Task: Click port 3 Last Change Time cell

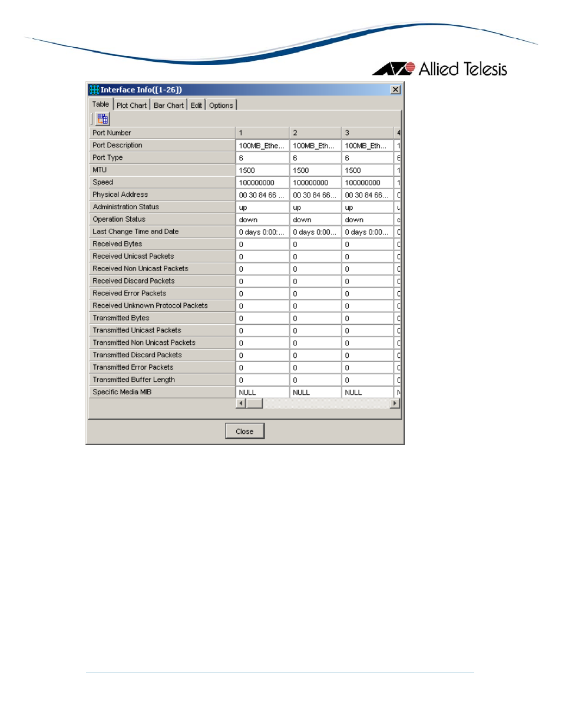Action: 367,232
